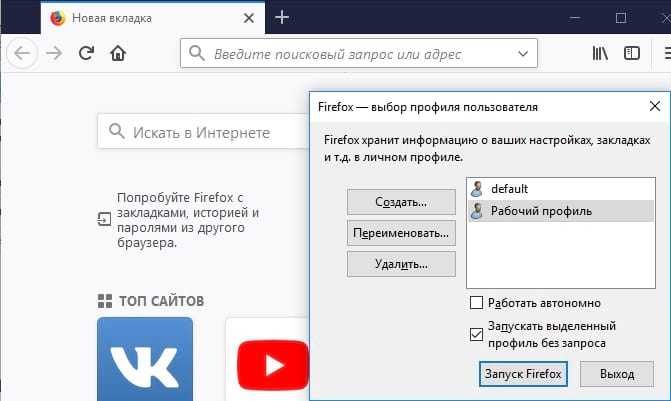Screen dimensions: 671x401
Task: Click the user icon beside "default"
Action: (x=477, y=189)
